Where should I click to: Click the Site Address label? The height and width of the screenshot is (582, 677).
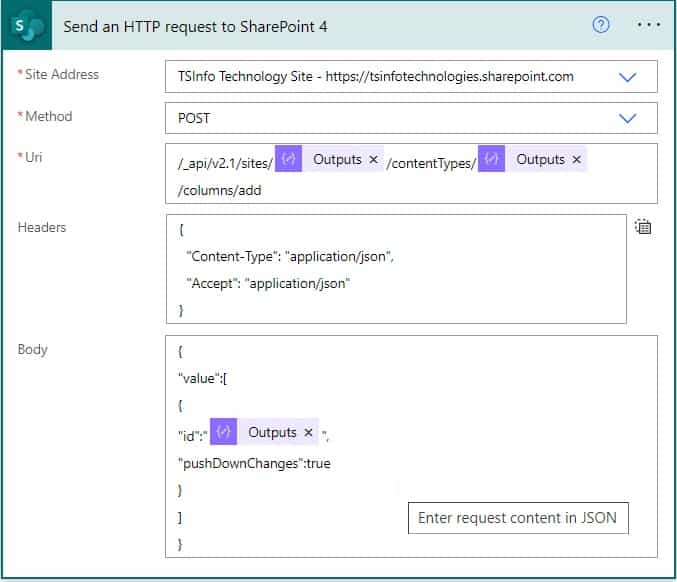pos(62,74)
